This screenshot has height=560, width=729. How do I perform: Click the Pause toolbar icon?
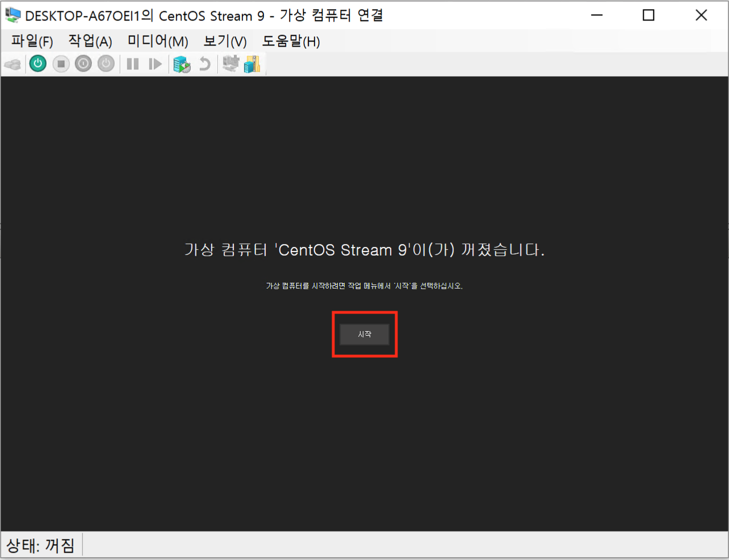(x=133, y=64)
